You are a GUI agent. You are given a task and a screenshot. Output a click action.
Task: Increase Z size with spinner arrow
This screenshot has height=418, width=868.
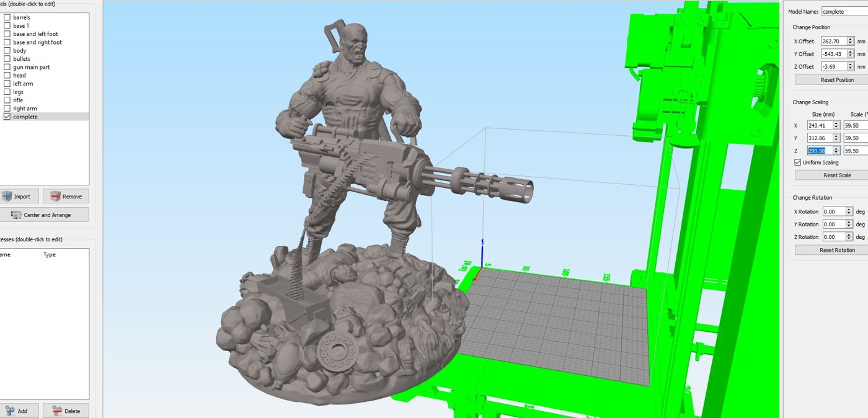tap(837, 149)
